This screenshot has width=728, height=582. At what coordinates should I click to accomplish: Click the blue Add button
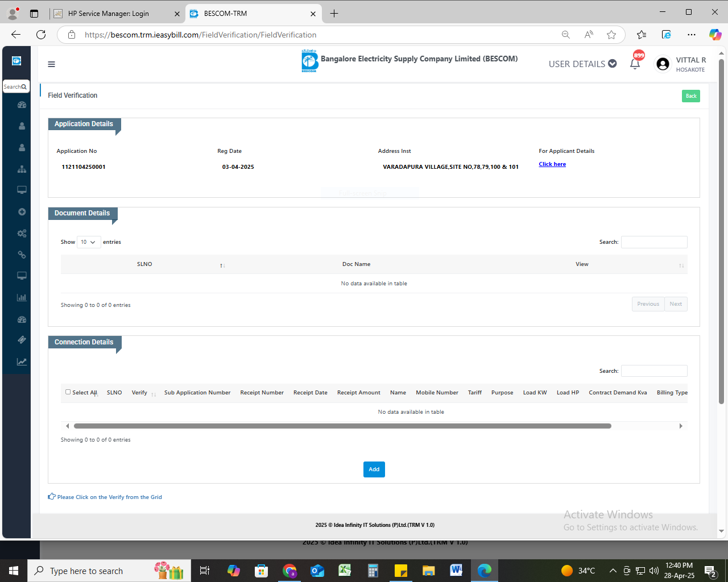pos(374,469)
